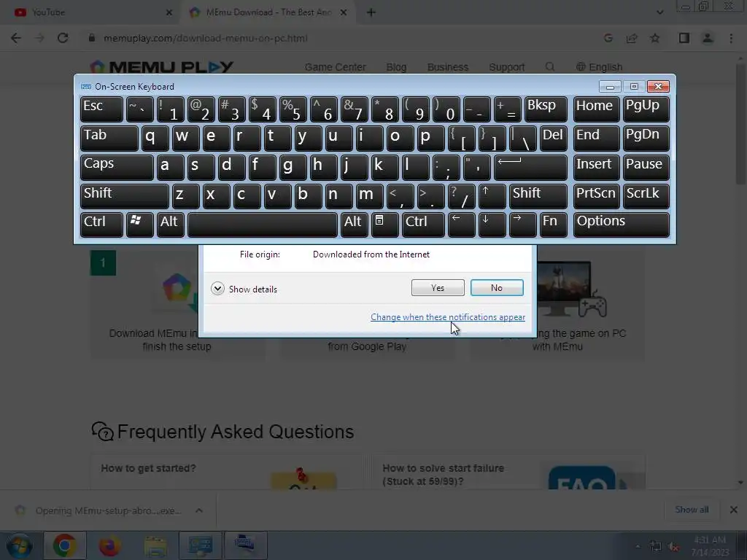Switch to the MEmu Download tab
Image resolution: width=747 pixels, height=560 pixels.
268,12
